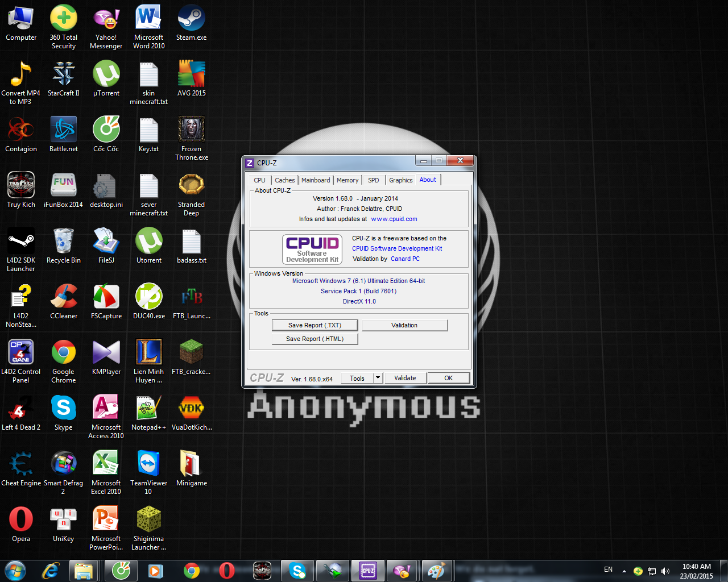Select the Key.txt file on desktop
The height and width of the screenshot is (582, 728).
pos(149,135)
